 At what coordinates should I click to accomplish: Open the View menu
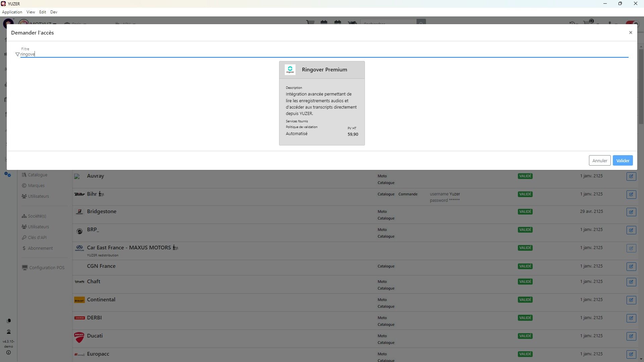31,12
